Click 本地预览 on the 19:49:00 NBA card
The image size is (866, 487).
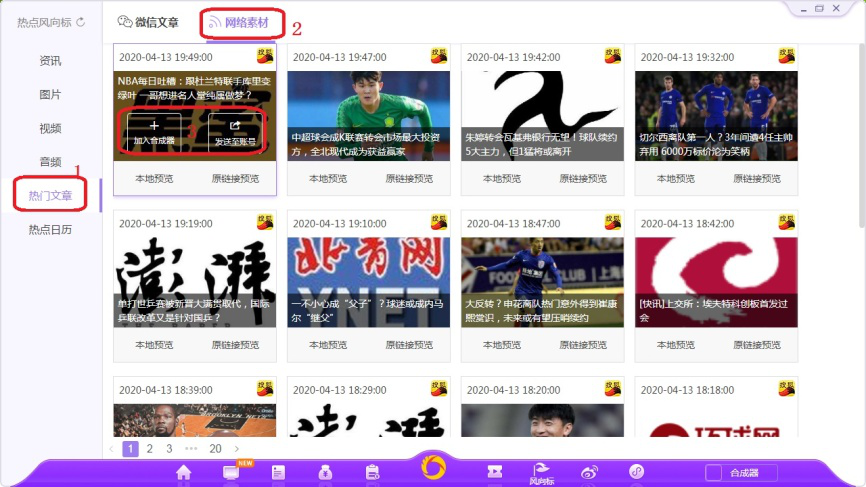point(154,178)
